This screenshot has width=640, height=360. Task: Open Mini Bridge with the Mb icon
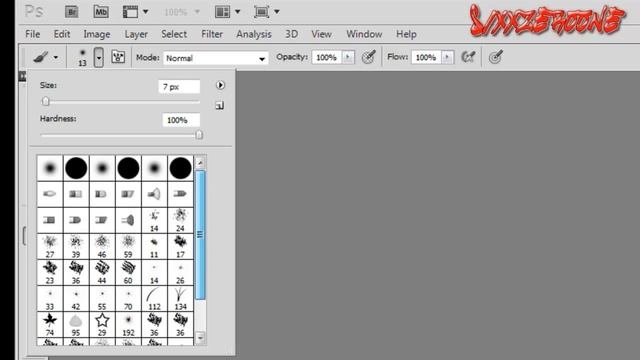click(101, 12)
